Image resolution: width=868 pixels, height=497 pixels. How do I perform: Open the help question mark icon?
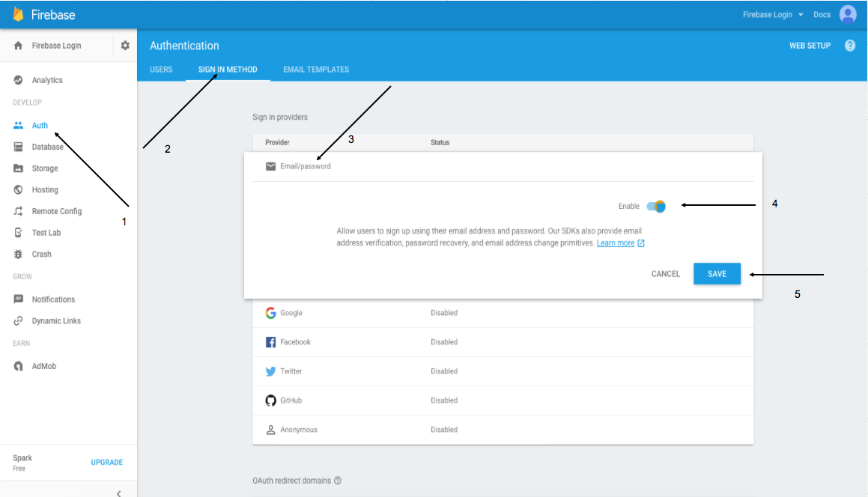click(x=850, y=46)
